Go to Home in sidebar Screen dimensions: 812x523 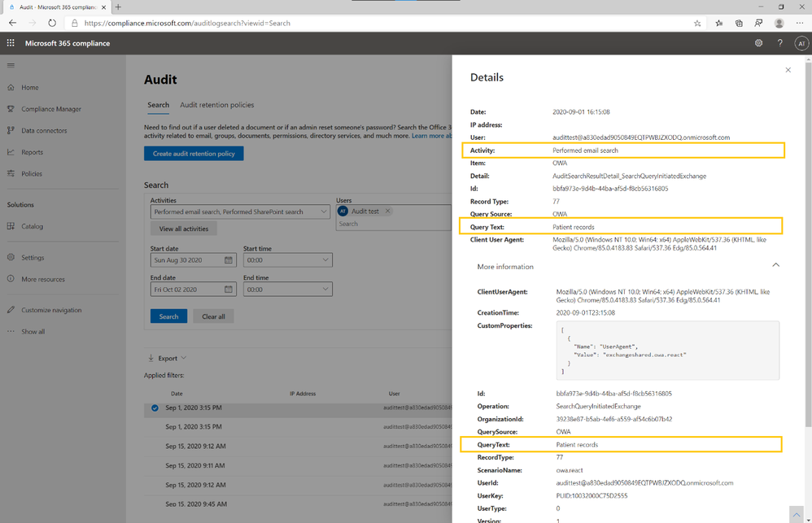(x=29, y=88)
